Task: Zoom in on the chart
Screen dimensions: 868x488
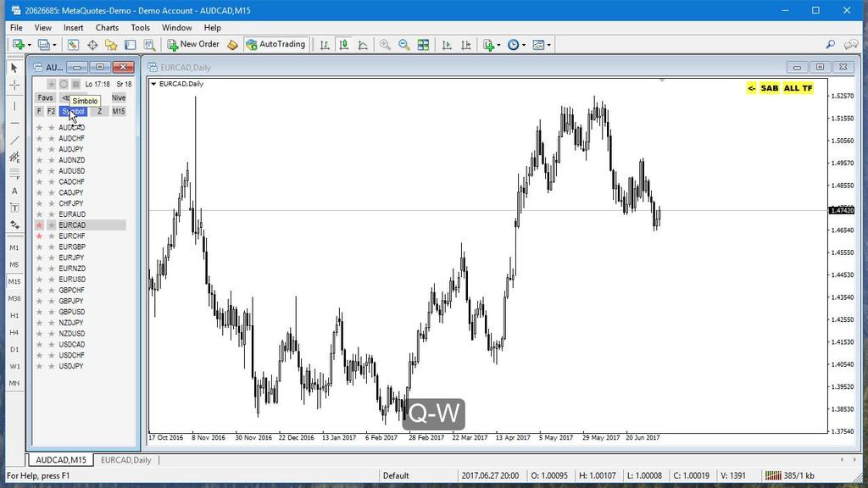Action: click(x=386, y=44)
